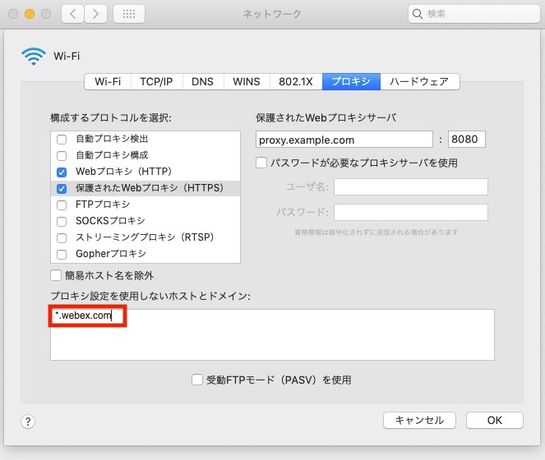
Task: Select the ハードウェア tab
Action: [x=420, y=82]
